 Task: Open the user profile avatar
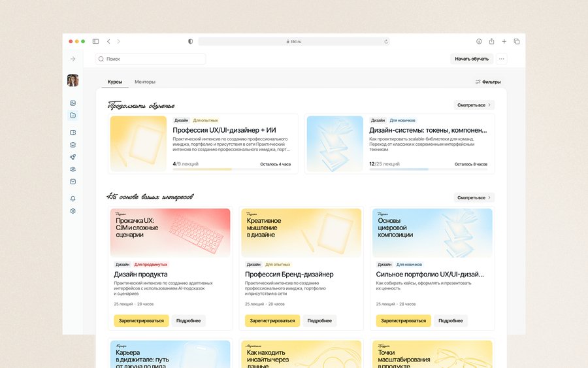click(73, 80)
